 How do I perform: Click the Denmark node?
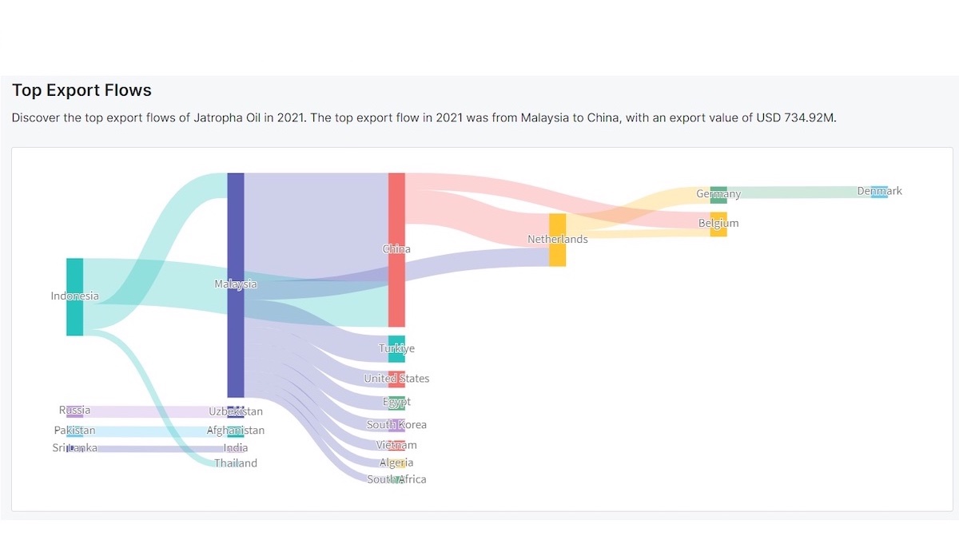pyautogui.click(x=879, y=192)
